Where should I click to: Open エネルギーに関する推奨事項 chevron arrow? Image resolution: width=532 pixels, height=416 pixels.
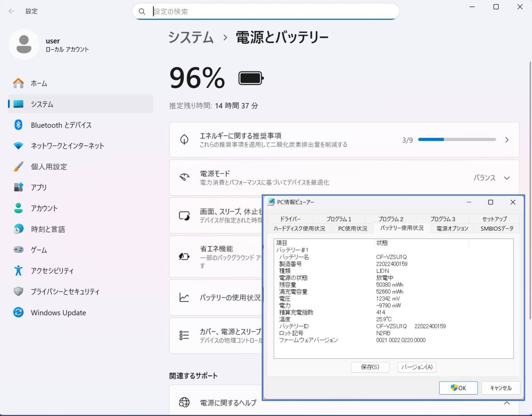[507, 140]
